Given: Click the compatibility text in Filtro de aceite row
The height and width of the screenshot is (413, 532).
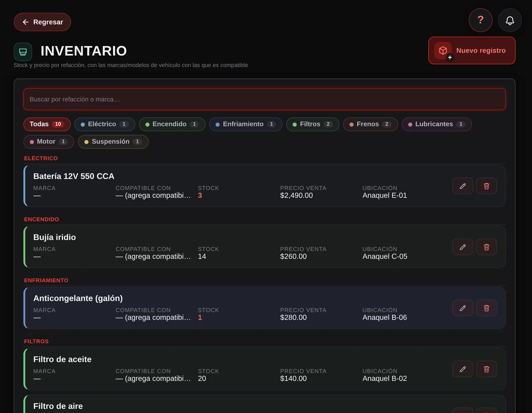Looking at the screenshot, I should [153, 378].
